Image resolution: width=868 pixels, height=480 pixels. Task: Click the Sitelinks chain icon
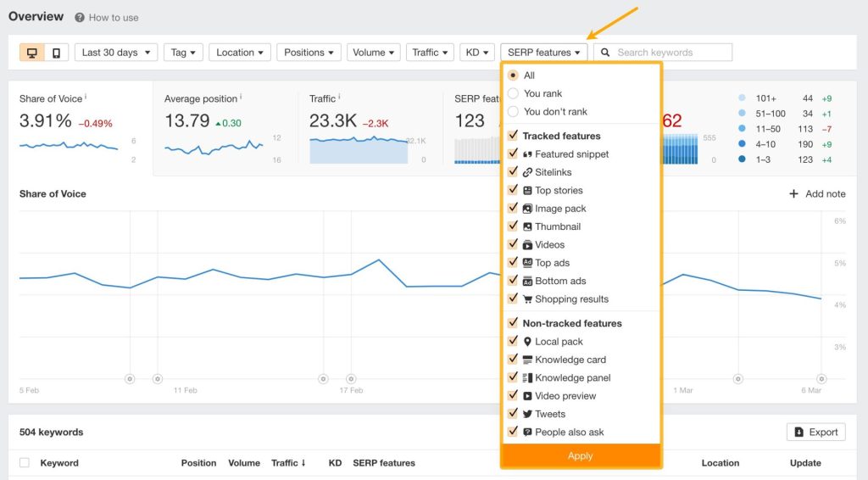click(527, 172)
